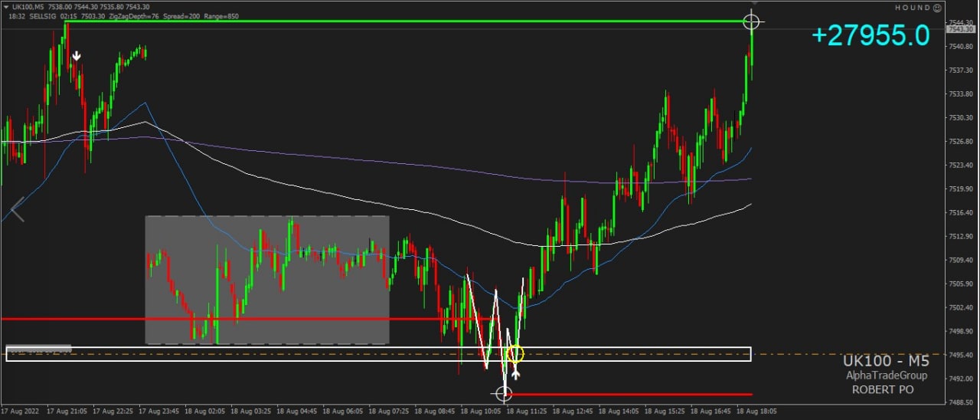Select the gray shaded session rectangle

(x=267, y=280)
